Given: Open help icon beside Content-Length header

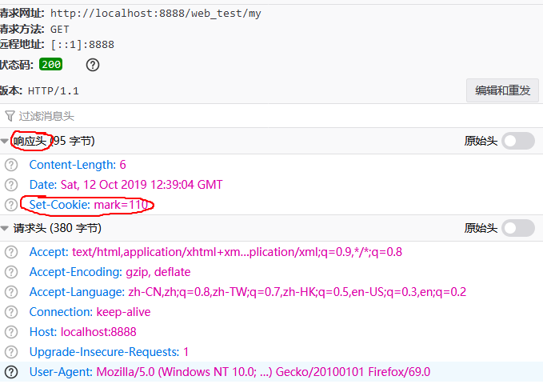Looking at the screenshot, I should pos(11,165).
